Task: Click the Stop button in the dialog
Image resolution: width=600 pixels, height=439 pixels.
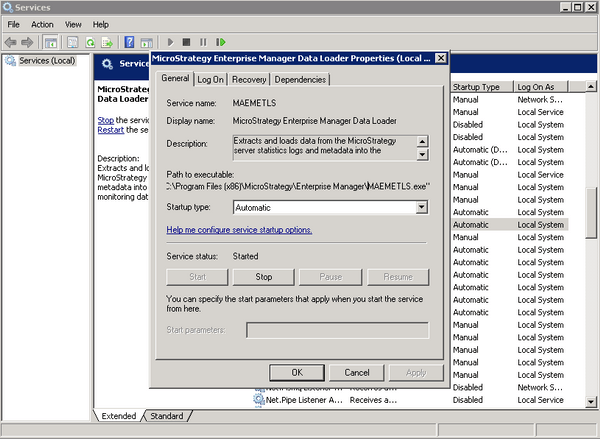Action: (x=264, y=277)
